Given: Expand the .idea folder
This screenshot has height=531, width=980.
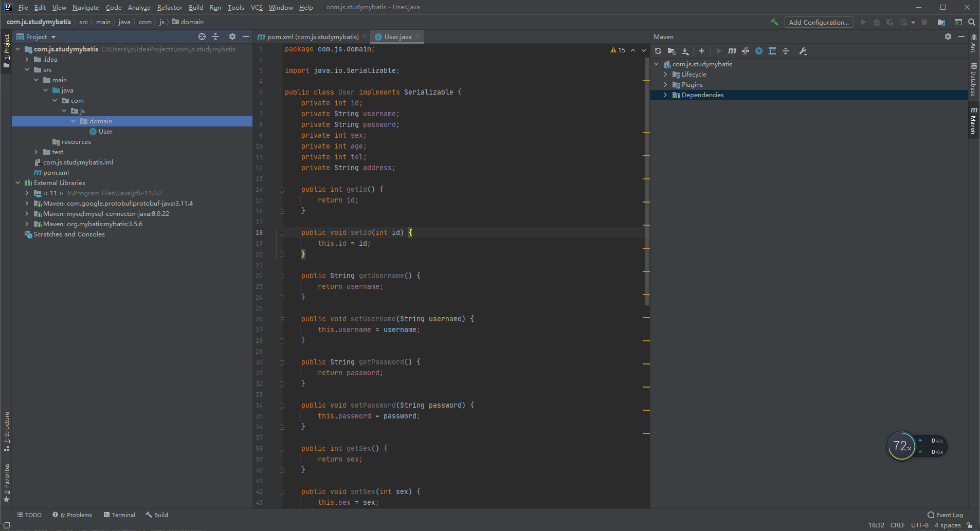Looking at the screenshot, I should [27, 60].
